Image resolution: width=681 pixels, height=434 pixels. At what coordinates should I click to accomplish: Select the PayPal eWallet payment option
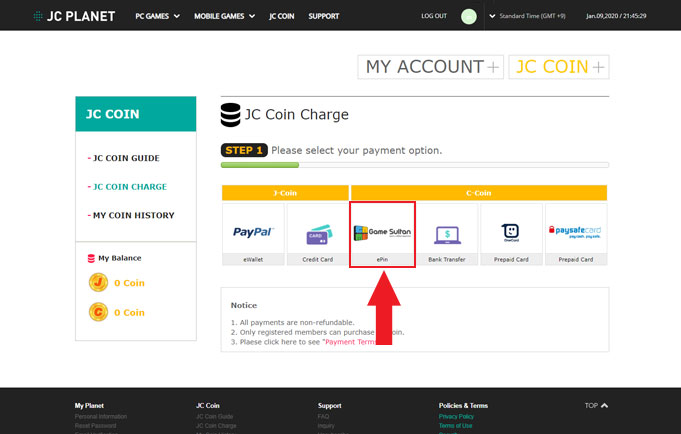click(x=253, y=233)
